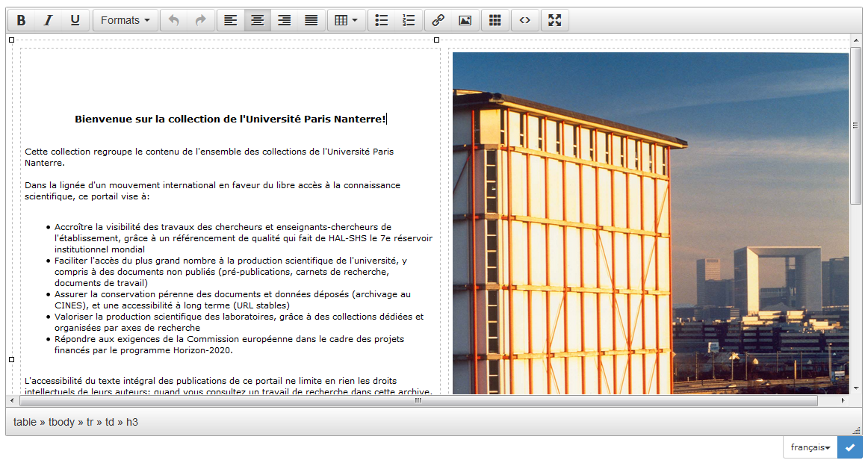
Task: Click the scroll up arrow
Action: (856, 40)
